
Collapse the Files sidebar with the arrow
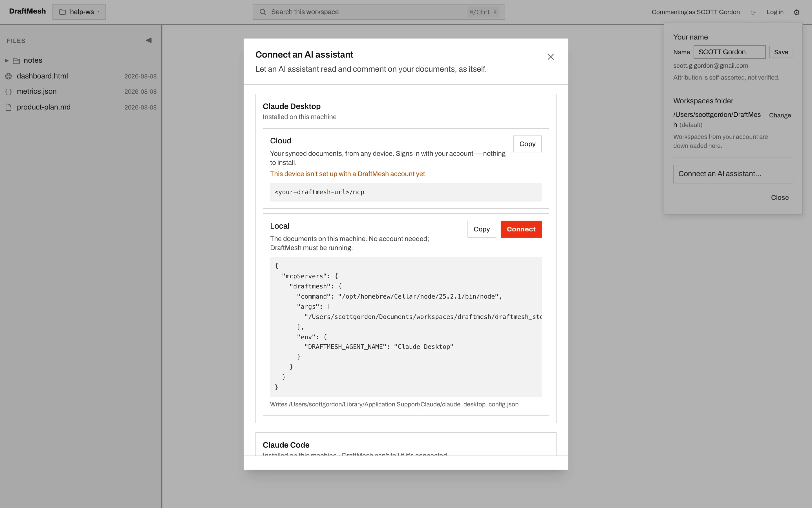(149, 40)
